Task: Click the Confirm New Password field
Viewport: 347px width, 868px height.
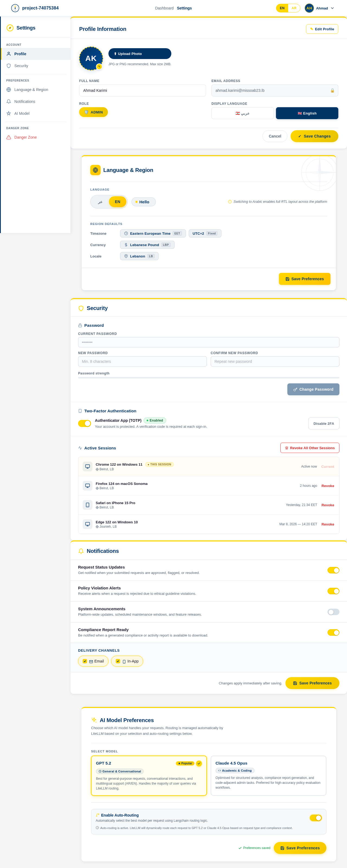Action: click(x=275, y=361)
